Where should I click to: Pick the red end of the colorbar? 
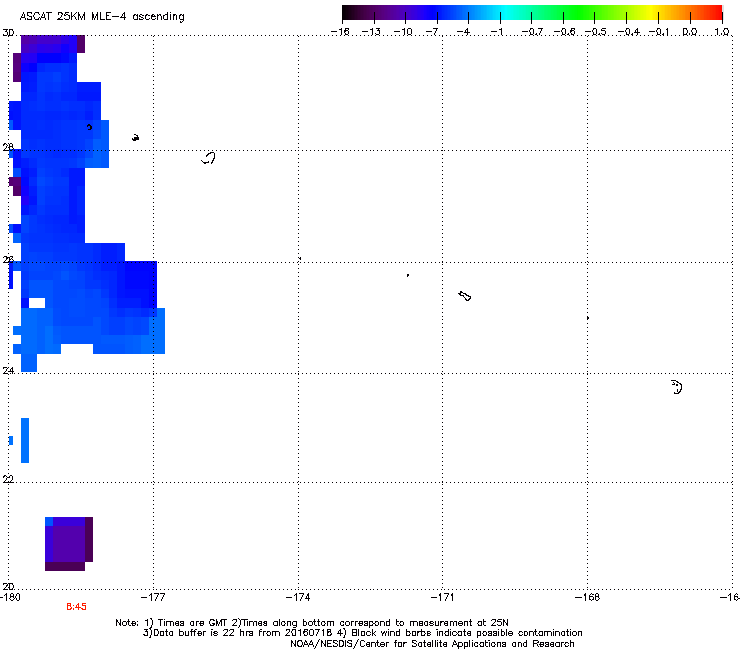click(714, 13)
